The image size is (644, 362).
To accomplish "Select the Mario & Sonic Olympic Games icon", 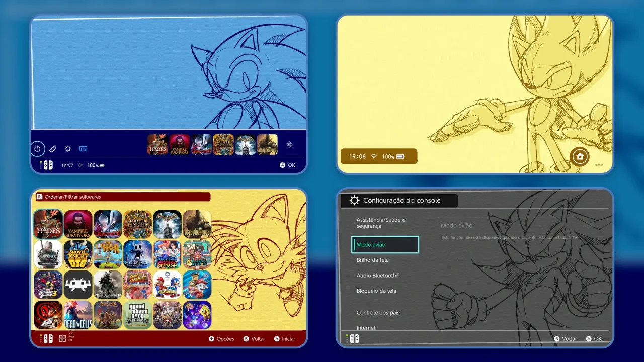I will [x=168, y=285].
